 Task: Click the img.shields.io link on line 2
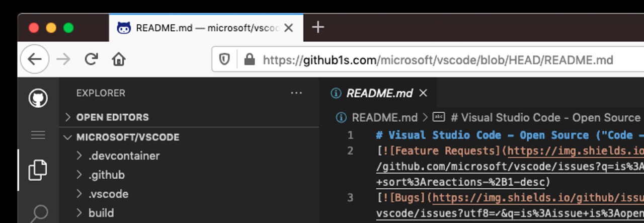point(576,151)
